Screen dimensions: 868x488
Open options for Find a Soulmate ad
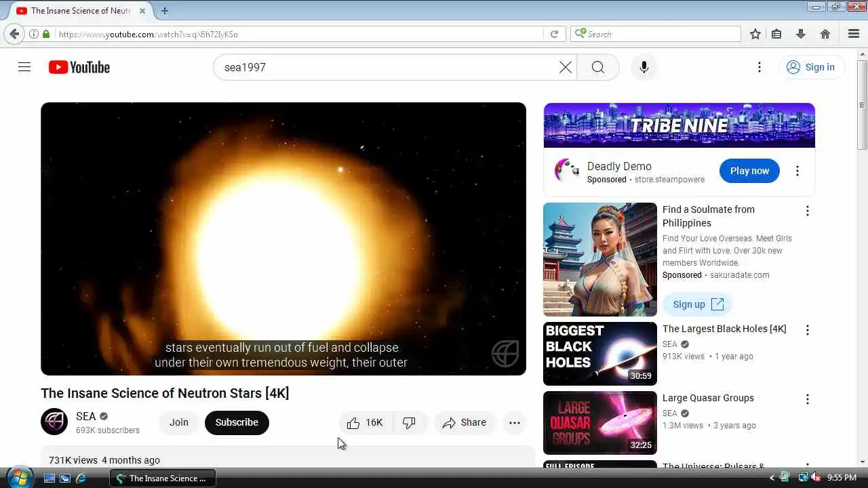[807, 211]
